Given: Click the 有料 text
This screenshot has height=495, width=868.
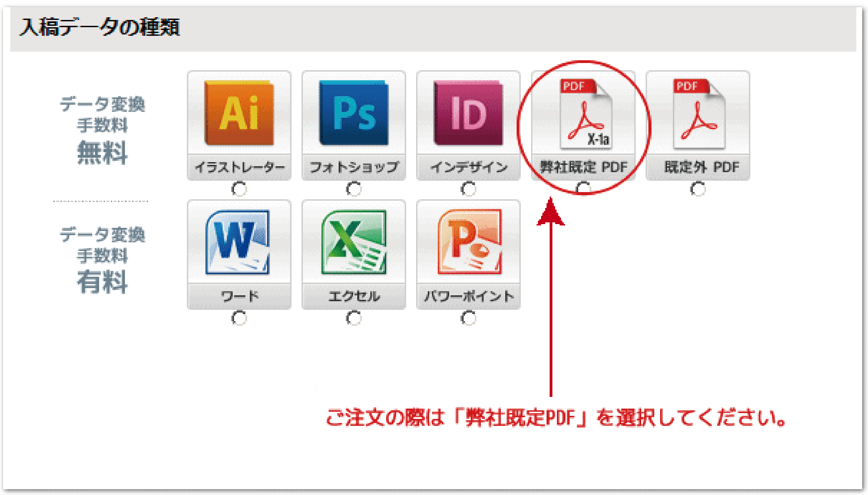Looking at the screenshot, I should (102, 282).
